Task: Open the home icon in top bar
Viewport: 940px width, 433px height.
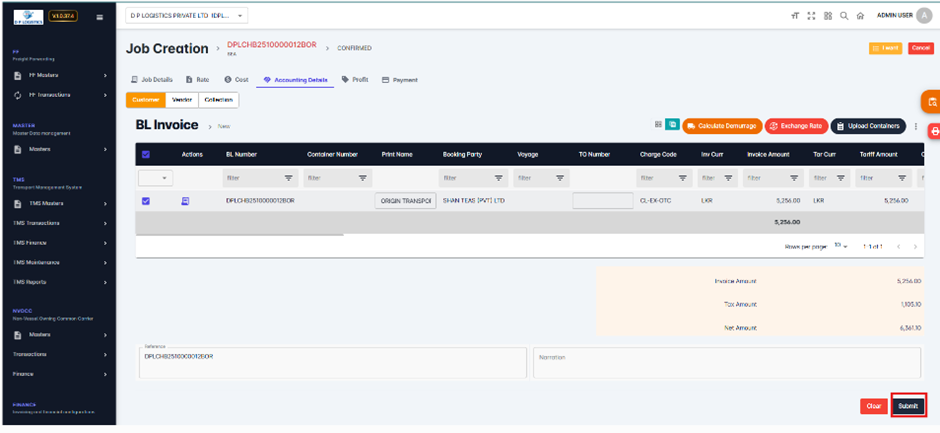Action: point(860,16)
